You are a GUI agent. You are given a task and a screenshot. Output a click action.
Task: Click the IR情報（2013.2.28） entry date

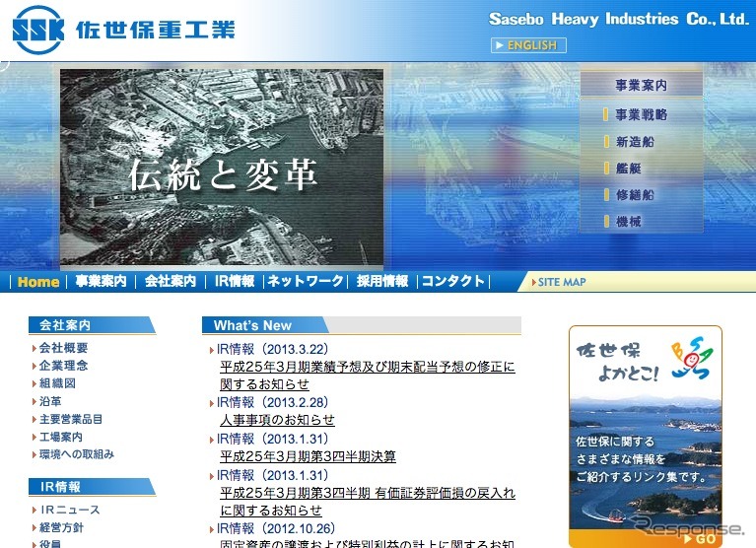[272, 402]
